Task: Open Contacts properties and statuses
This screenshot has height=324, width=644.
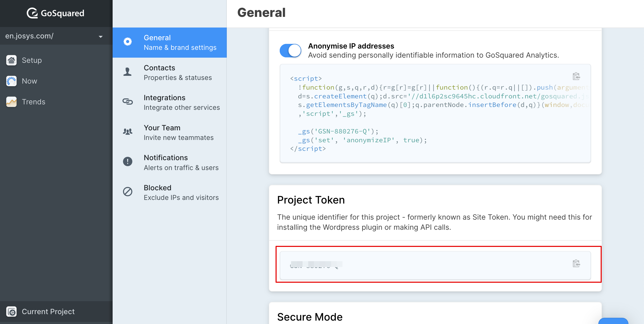Action: [x=178, y=72]
